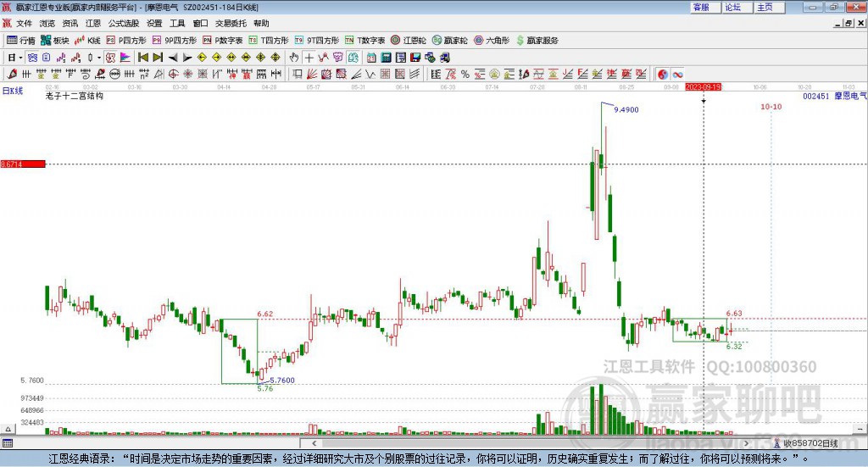Open the 窗口 menu
Viewport: 868px width, 467px height.
[200, 23]
